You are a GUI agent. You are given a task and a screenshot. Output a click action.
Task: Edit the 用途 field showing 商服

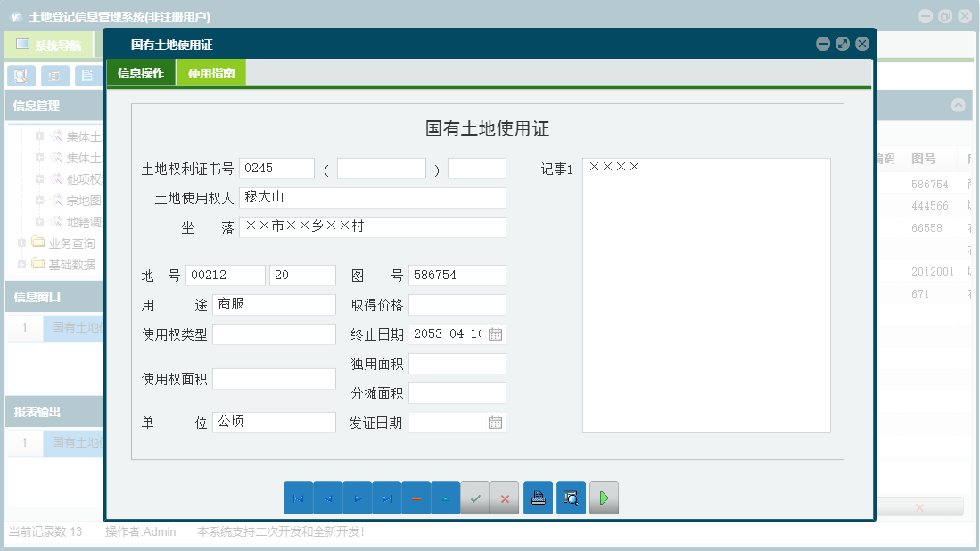click(275, 305)
